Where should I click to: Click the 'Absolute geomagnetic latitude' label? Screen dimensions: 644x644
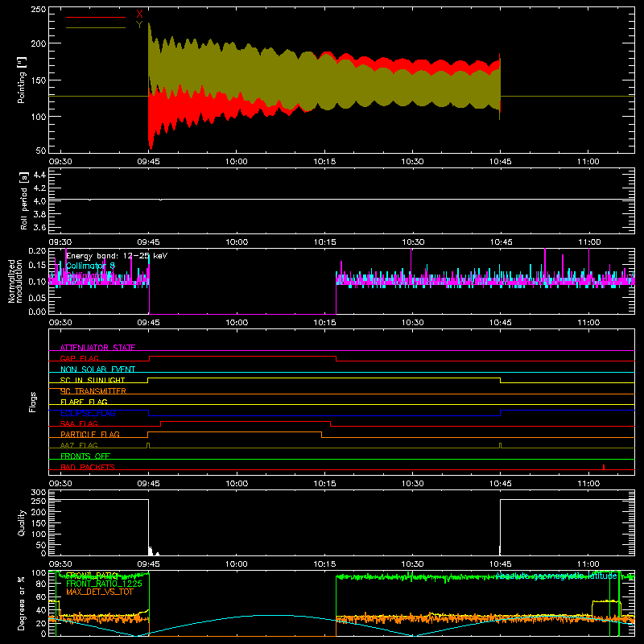click(556, 576)
